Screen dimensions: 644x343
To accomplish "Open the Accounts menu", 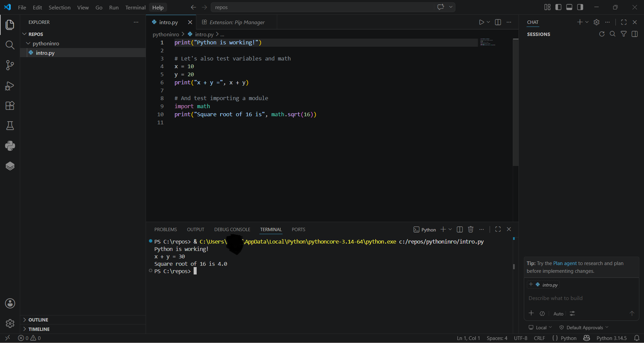I will click(10, 303).
